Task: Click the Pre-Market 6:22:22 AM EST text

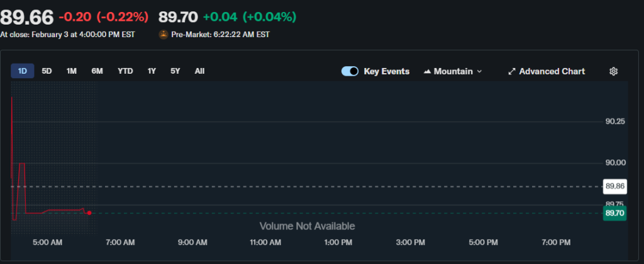Action: point(221,35)
